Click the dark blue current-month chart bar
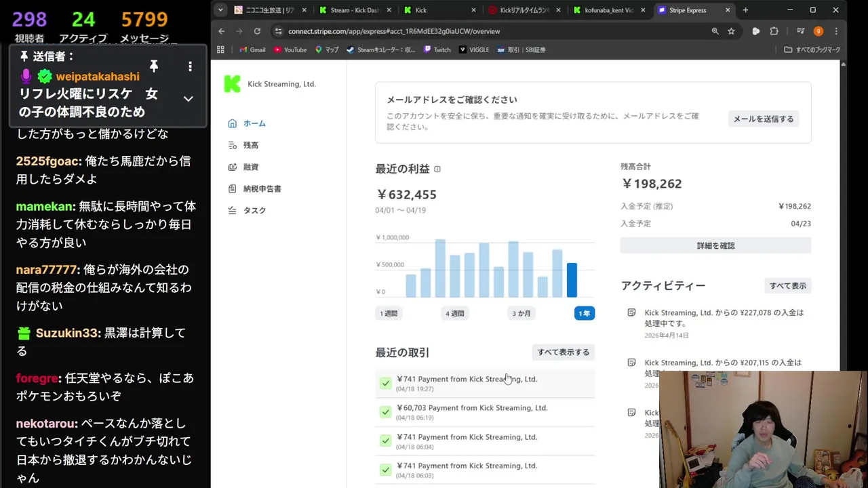 click(572, 280)
